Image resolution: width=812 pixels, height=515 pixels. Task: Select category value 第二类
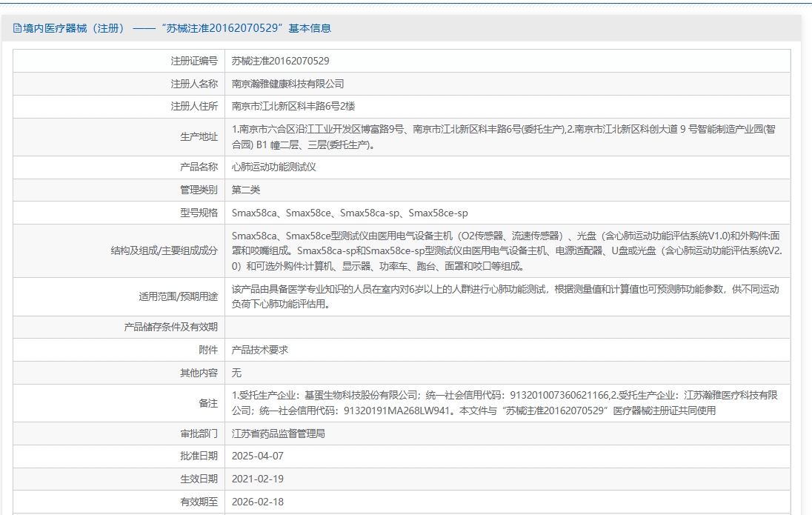[x=246, y=190]
